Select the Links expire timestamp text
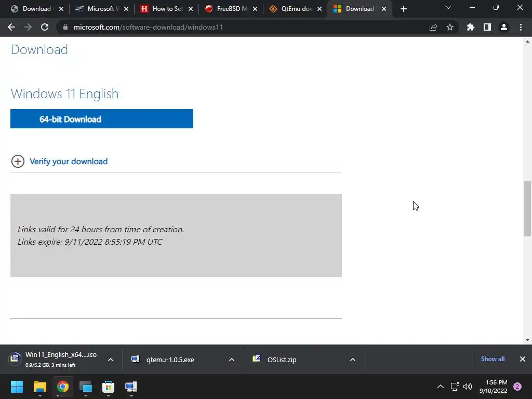Screen dimensions: 532x399 (x=90, y=242)
